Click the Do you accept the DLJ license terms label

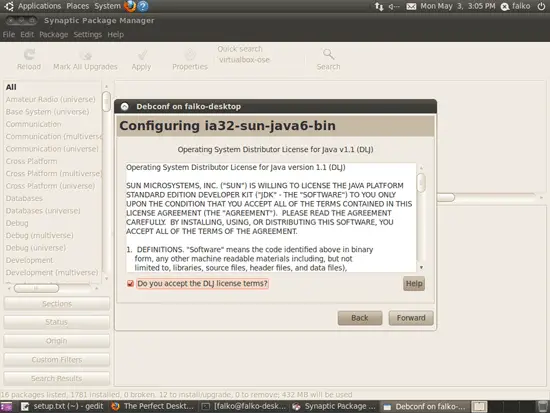(202, 284)
